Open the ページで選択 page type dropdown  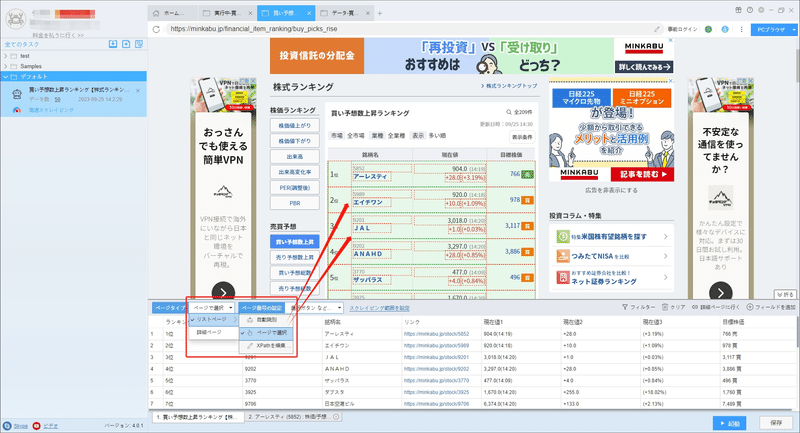[x=212, y=308]
